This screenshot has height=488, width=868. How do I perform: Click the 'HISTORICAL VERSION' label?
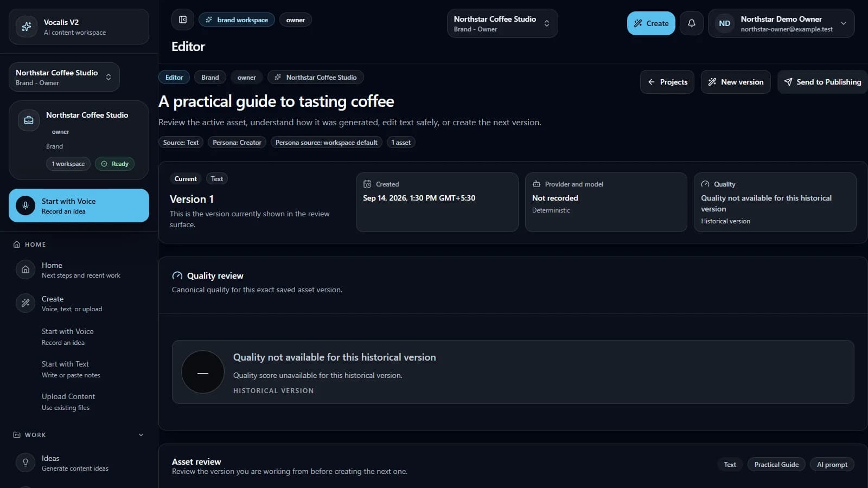[x=273, y=390]
